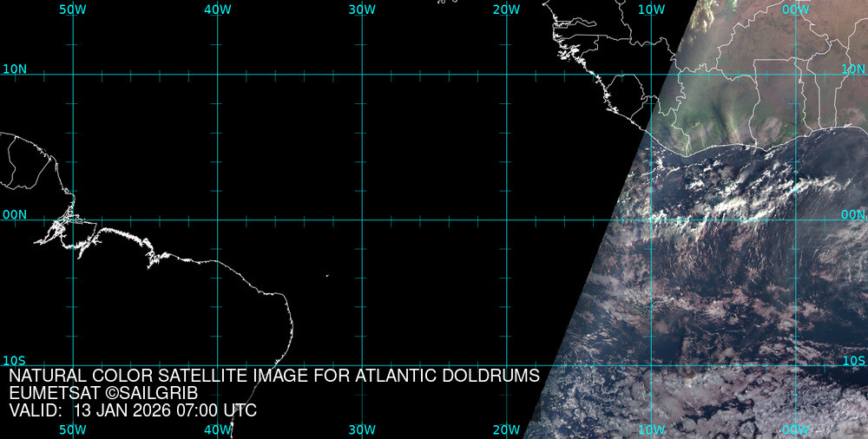Select the 10S latitude label on left side
The width and height of the screenshot is (868, 439).
(x=14, y=360)
